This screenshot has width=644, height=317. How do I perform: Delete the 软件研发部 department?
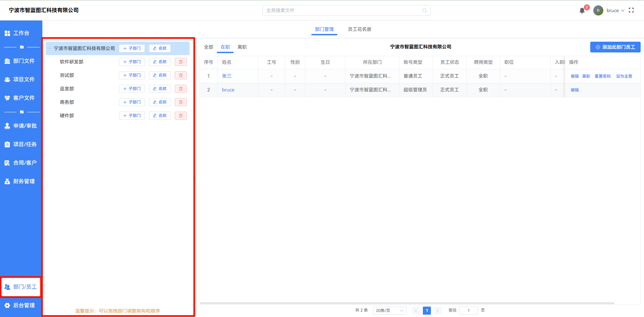click(x=181, y=62)
